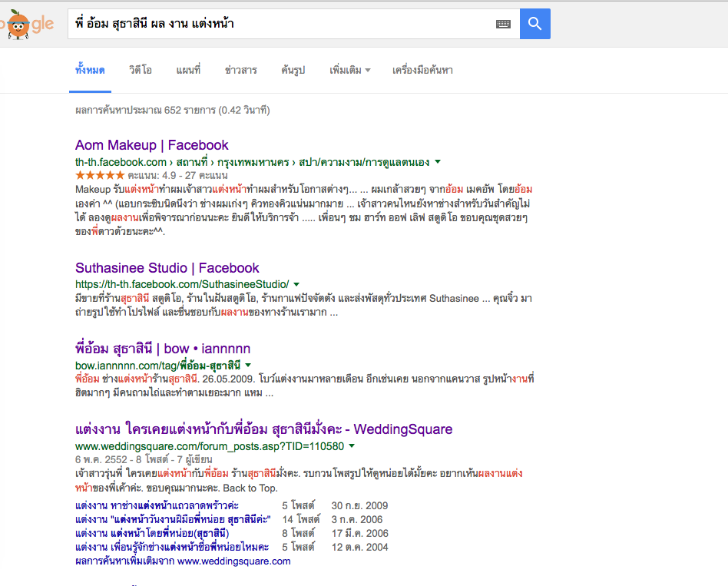The image size is (728, 586).
Task: Click the bow.iannnnn.com/tag URL text
Action: (158, 366)
